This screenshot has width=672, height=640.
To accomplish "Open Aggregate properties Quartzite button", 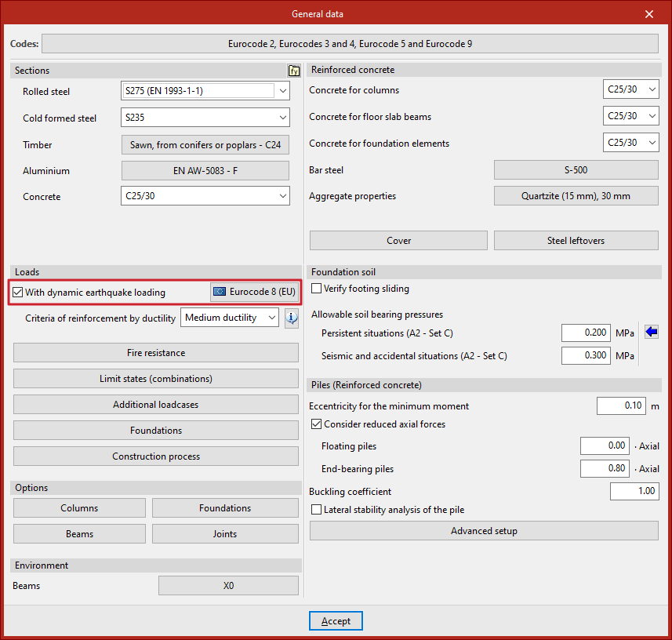I will (576, 196).
